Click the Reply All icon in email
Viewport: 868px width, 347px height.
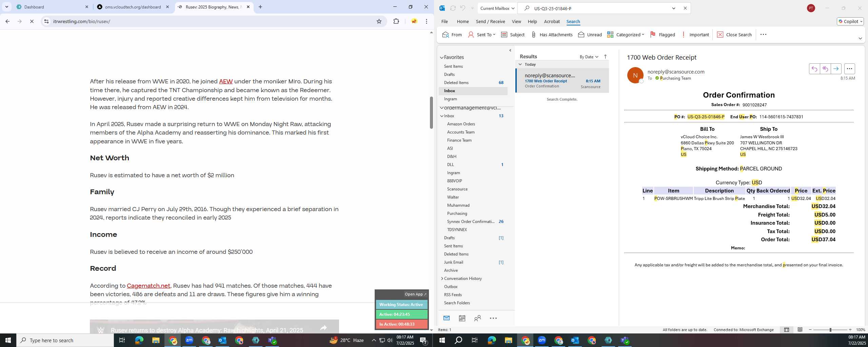[825, 69]
